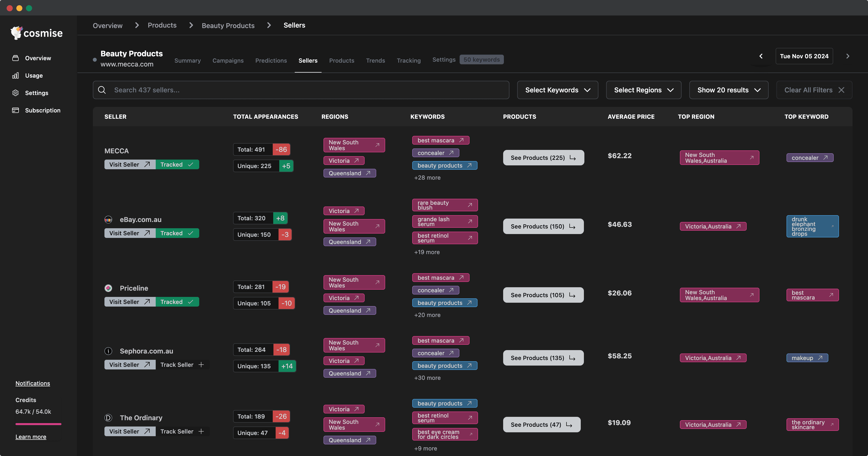Switch to the Trends tab

click(375, 60)
